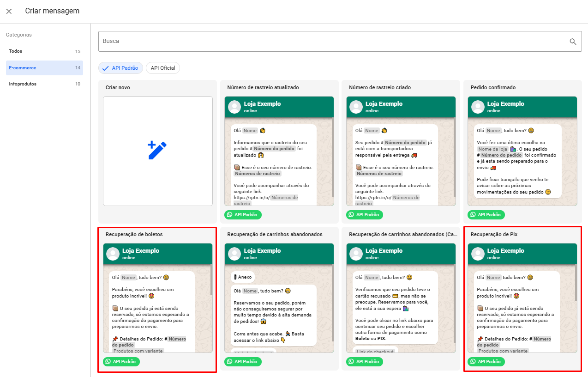Focus the Busca search field
This screenshot has height=377, width=588.
tap(332, 42)
